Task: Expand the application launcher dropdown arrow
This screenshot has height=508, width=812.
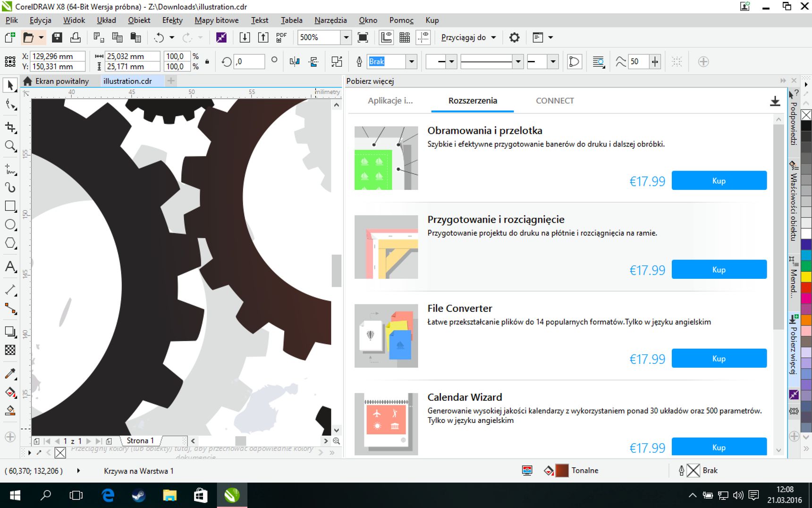Action: coord(550,37)
